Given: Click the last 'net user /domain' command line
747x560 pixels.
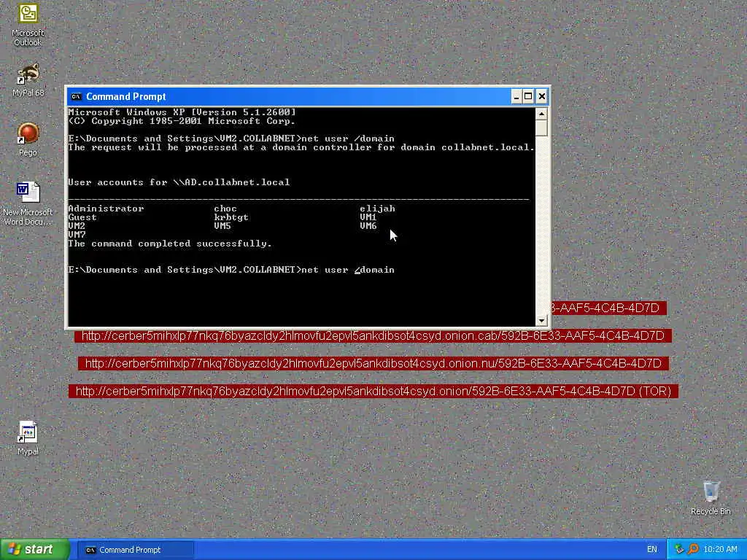Looking at the screenshot, I should [231, 270].
